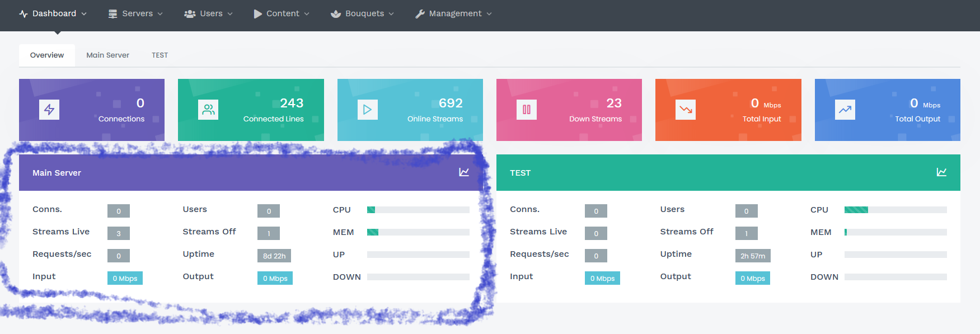Expand the Management dropdown menu
Image resolution: width=980 pixels, height=334 pixels.
454,13
